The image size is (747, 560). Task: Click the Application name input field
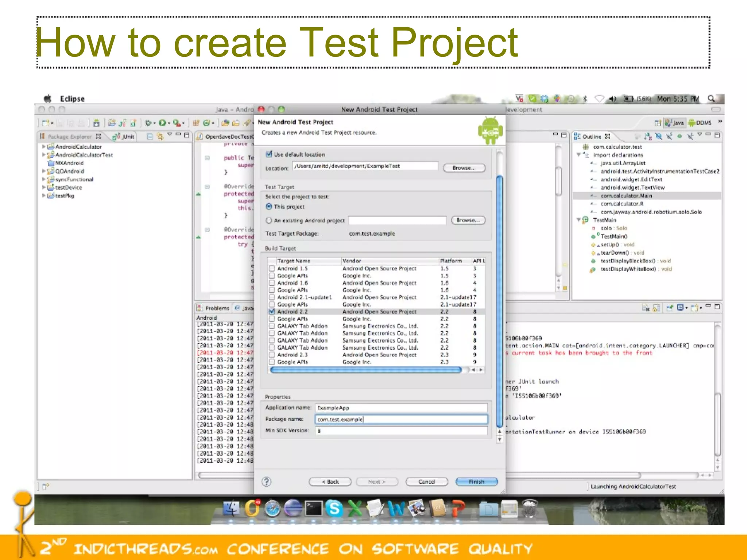click(401, 408)
